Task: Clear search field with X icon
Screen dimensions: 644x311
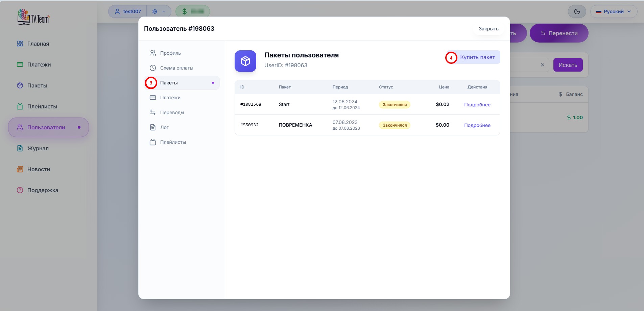Action: click(542, 65)
